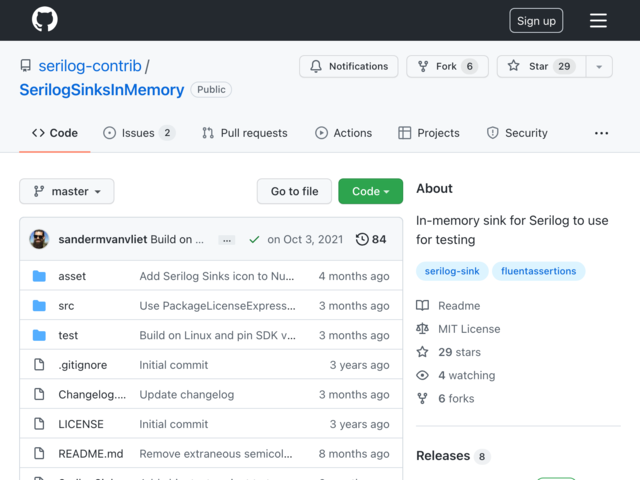Click the src folder icon
Viewport: 640px width, 480px height.
pos(39,305)
